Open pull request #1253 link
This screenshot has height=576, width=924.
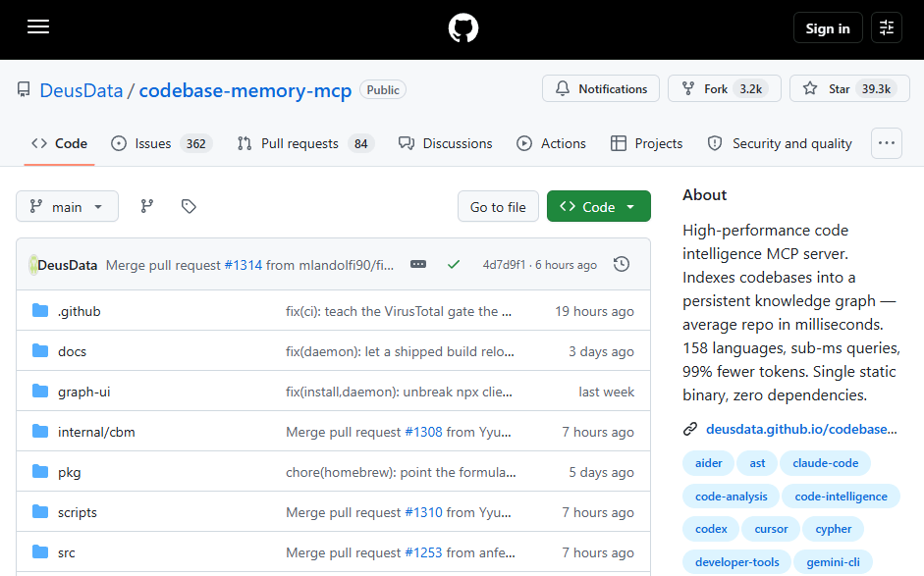(423, 552)
